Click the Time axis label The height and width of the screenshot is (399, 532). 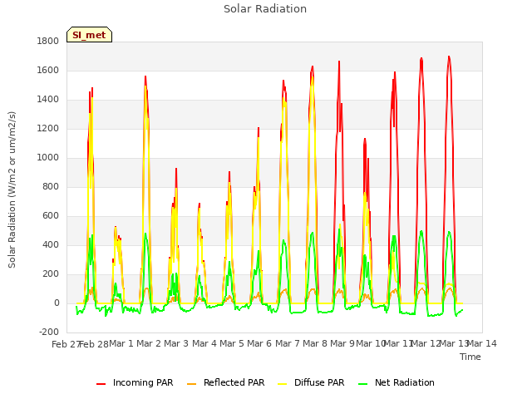click(470, 357)
